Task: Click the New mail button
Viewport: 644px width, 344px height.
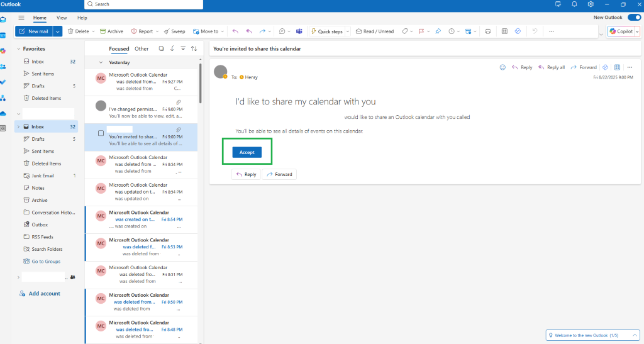Action: click(x=35, y=31)
